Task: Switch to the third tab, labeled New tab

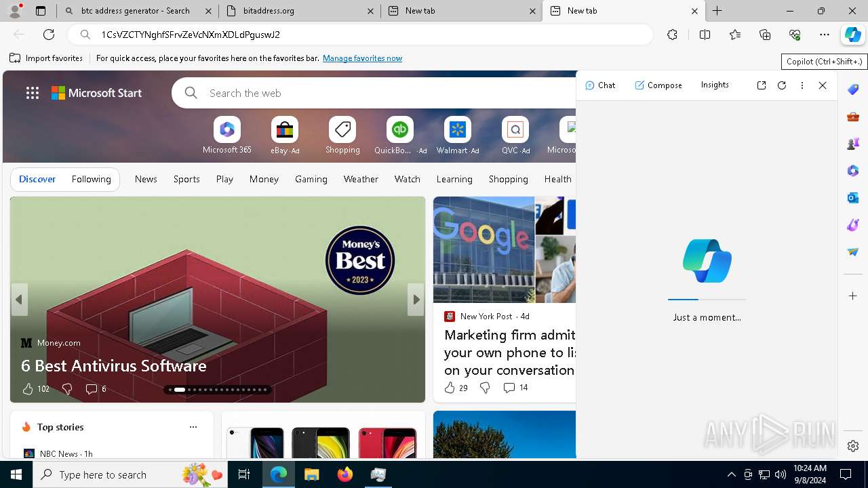Action: pyautogui.click(x=462, y=11)
